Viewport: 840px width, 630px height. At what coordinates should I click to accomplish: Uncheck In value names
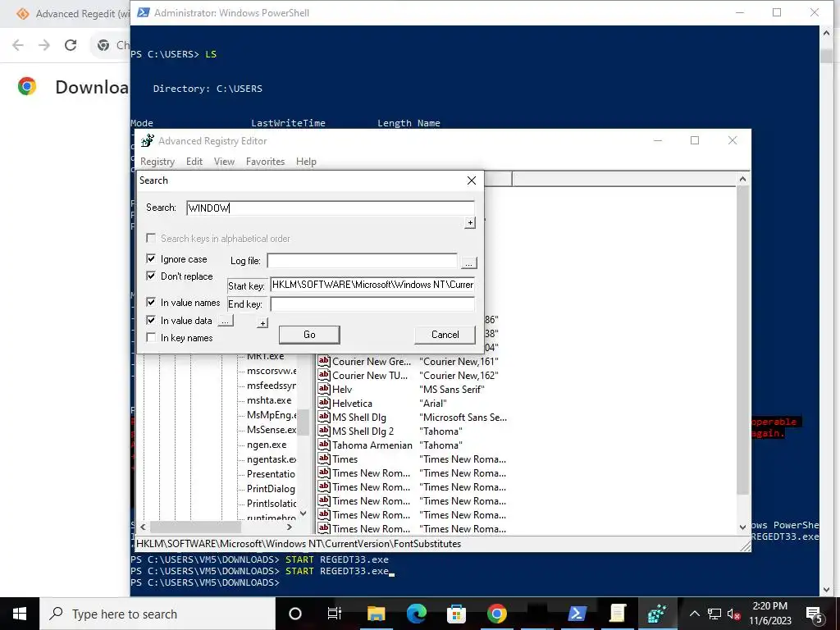click(x=151, y=302)
